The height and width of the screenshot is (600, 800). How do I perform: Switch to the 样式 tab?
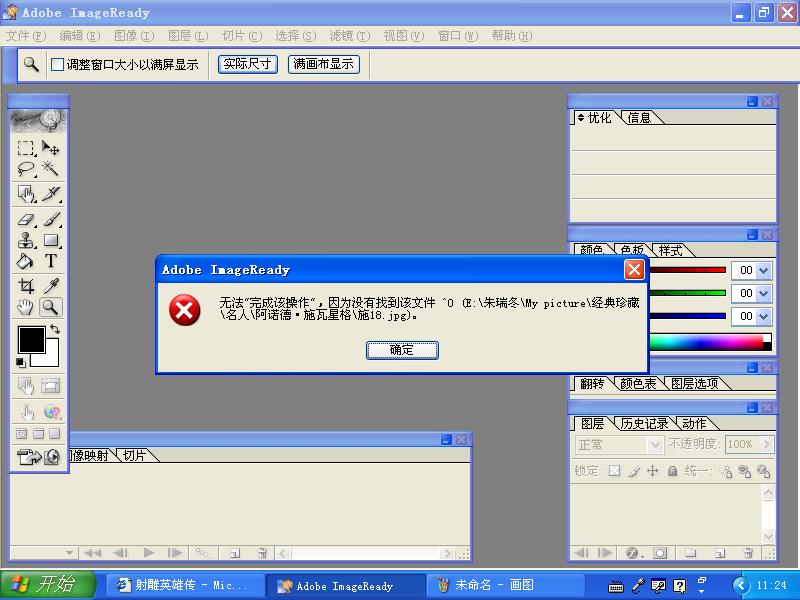point(670,251)
